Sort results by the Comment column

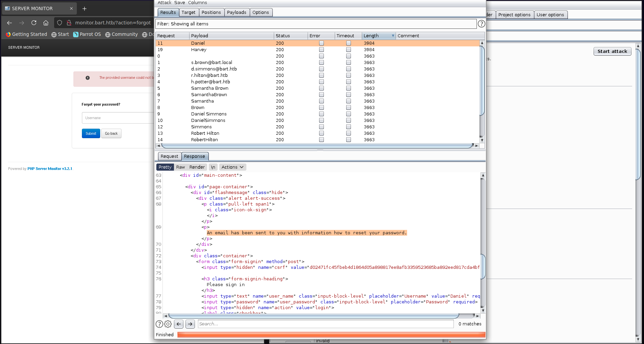point(440,36)
